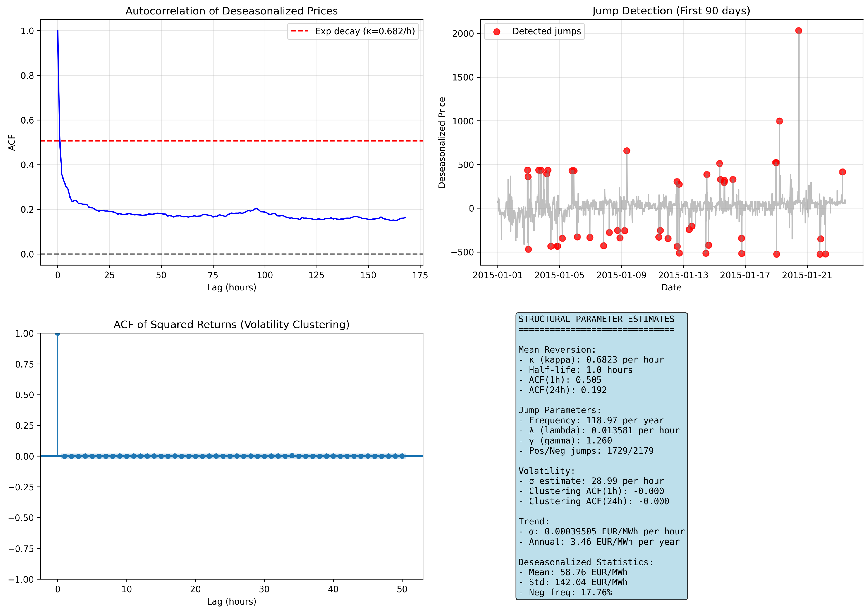Click the 2015-01-09 date tick label

point(621,275)
